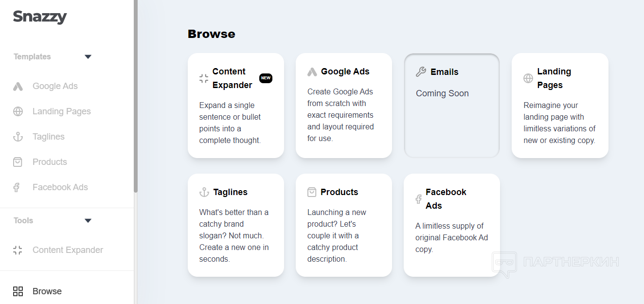
Task: Click the Taglines anchor icon in sidebar
Action: coord(18,137)
